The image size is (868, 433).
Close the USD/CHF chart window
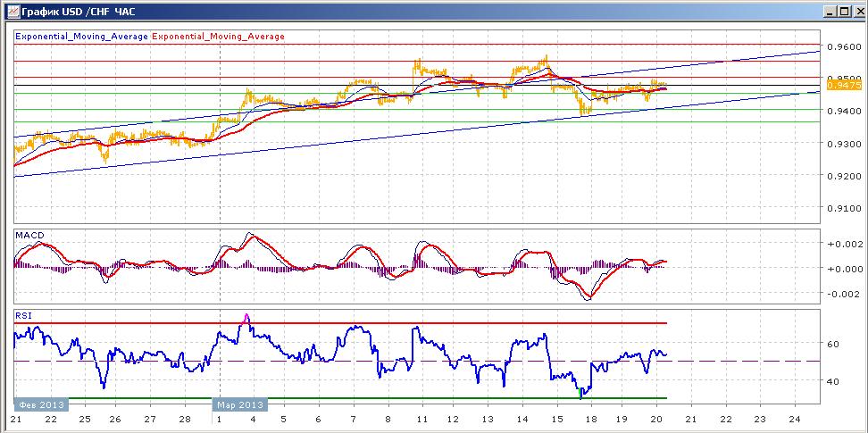point(858,11)
